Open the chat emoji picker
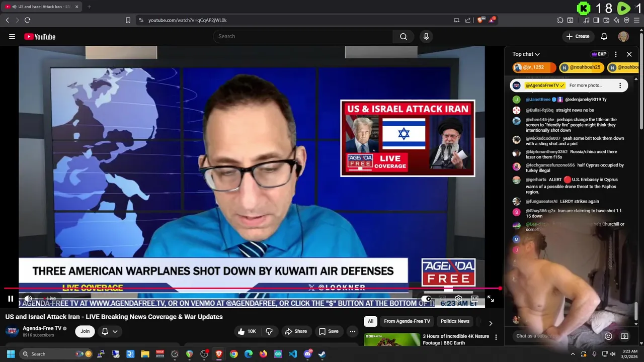Screen dimensions: 644x362 (x=608, y=336)
